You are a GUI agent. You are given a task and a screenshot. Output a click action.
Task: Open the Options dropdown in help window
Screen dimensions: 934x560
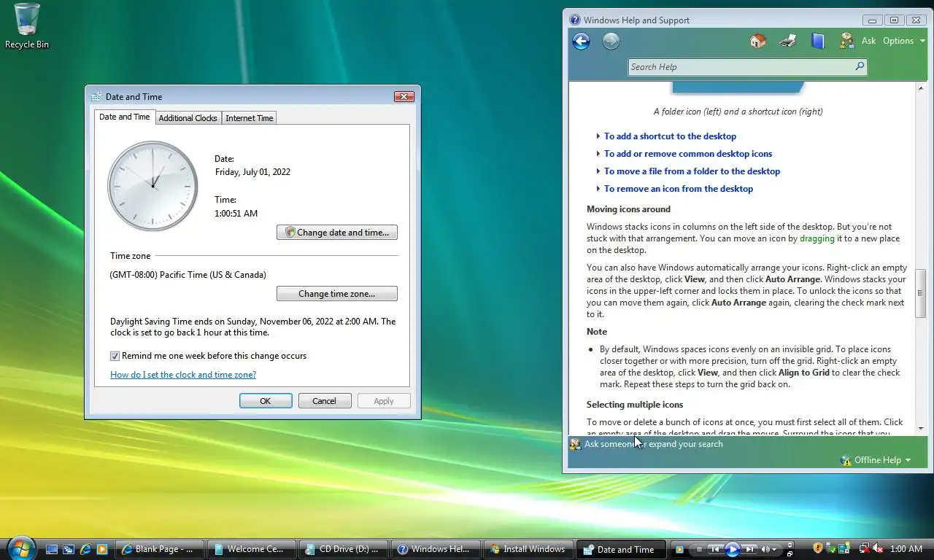point(903,41)
